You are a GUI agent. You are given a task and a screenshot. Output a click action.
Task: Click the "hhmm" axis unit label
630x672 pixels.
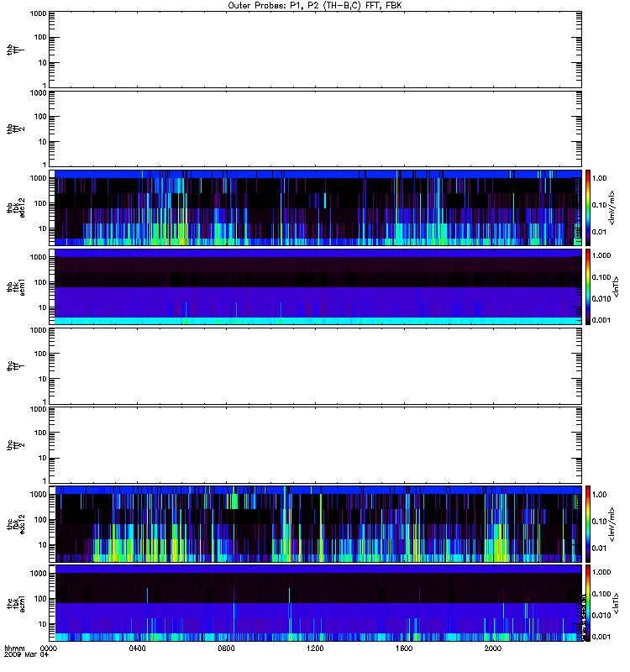point(14,648)
